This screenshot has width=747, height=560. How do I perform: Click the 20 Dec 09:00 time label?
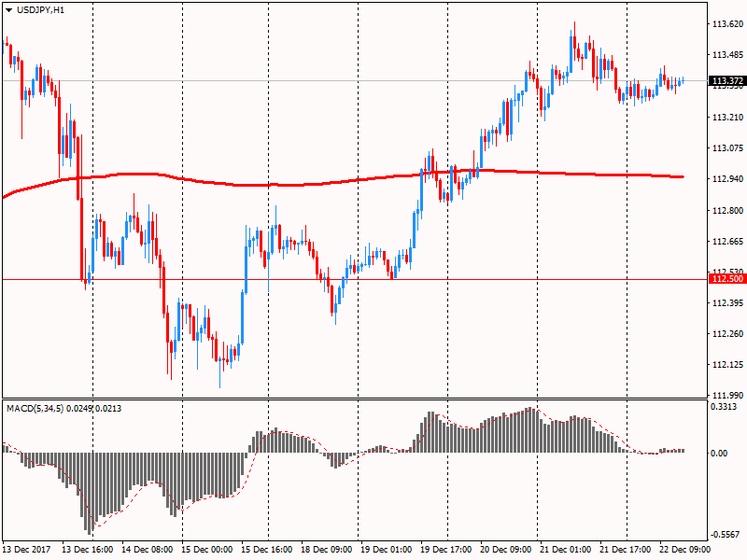tap(505, 550)
